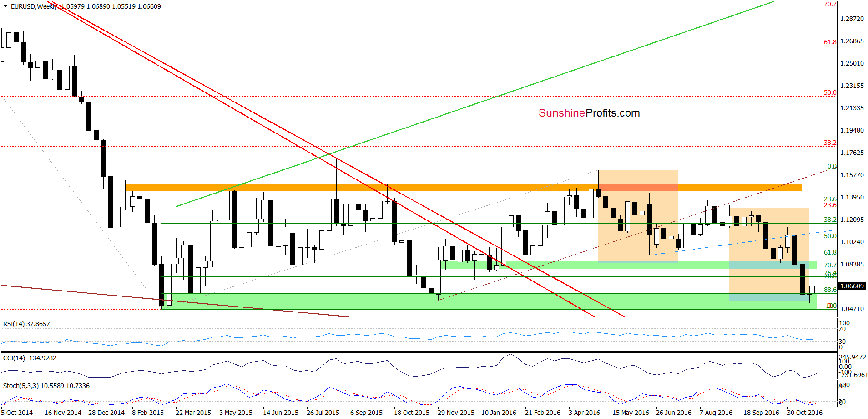868x419 pixels.
Task: Select the OHLC values 1.05979 1.06890 1.05519 1.06609
Action: (111, 6)
